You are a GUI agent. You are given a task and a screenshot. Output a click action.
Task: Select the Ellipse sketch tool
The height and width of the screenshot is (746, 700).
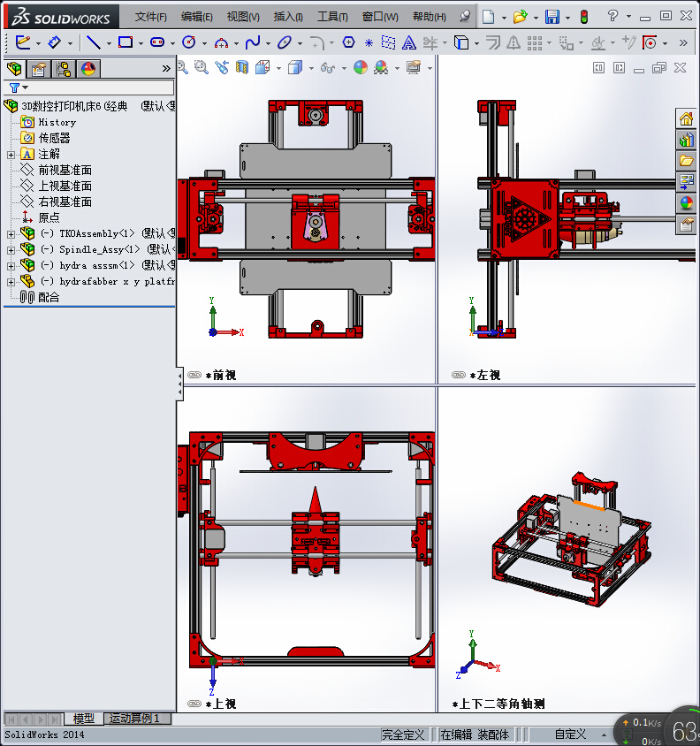(285, 42)
